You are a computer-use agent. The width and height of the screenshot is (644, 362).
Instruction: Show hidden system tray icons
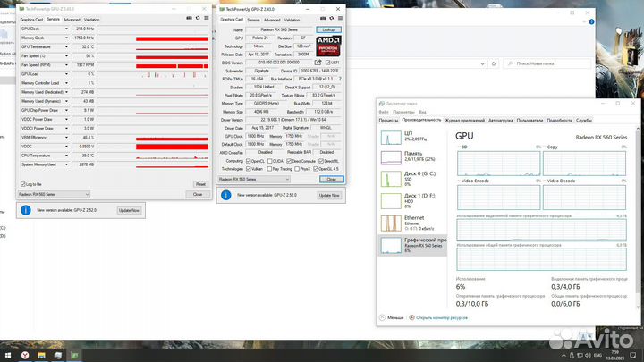coord(563,356)
